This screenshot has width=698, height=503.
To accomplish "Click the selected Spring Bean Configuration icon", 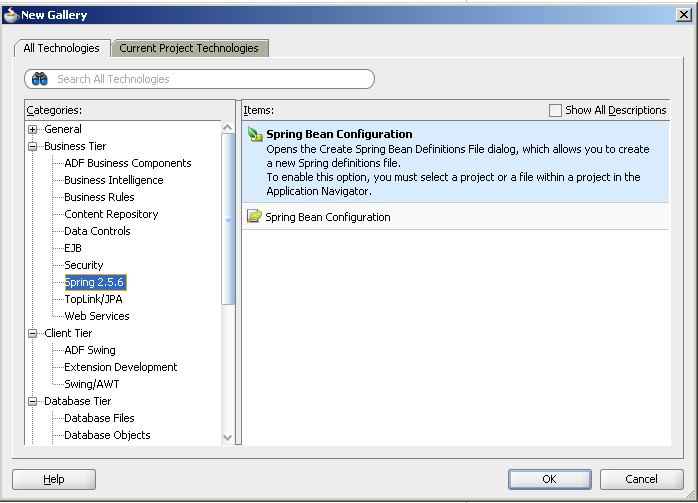I will click(x=256, y=134).
